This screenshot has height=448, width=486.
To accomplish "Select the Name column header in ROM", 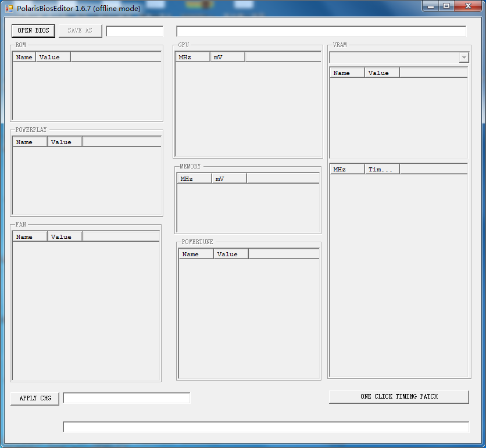I will 24,57.
